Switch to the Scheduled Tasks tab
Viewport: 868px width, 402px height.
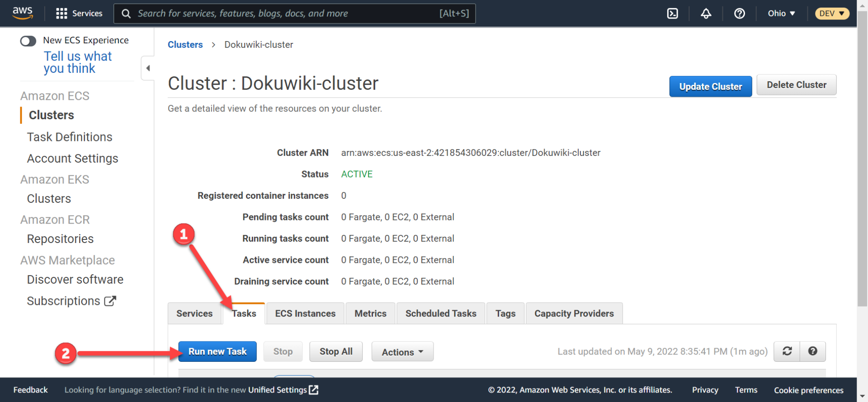441,313
